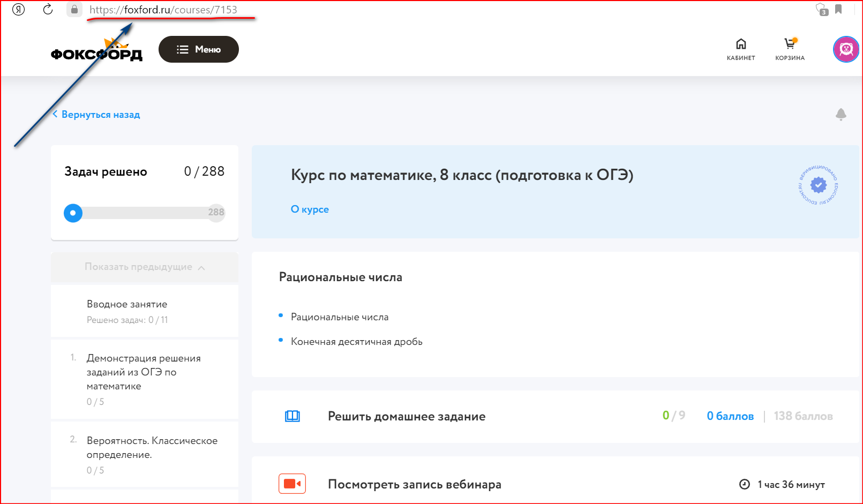Click the Фоксфорд logo
This screenshot has height=504, width=863.
[96, 52]
